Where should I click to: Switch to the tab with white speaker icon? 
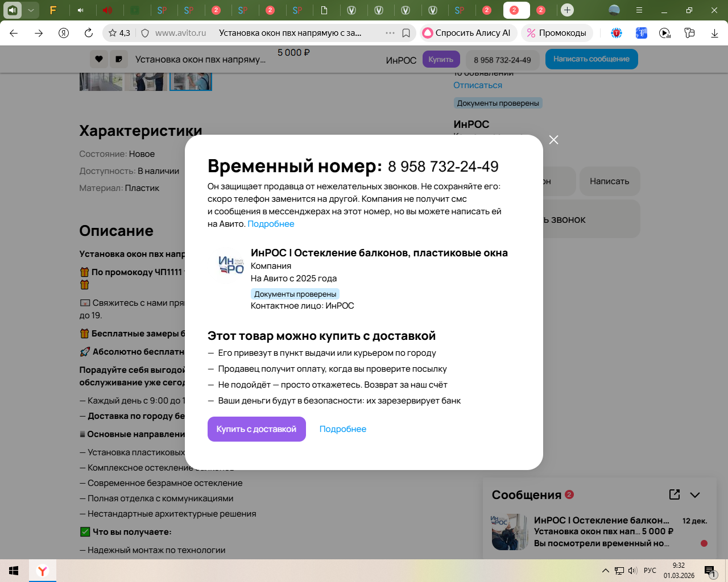click(x=80, y=10)
